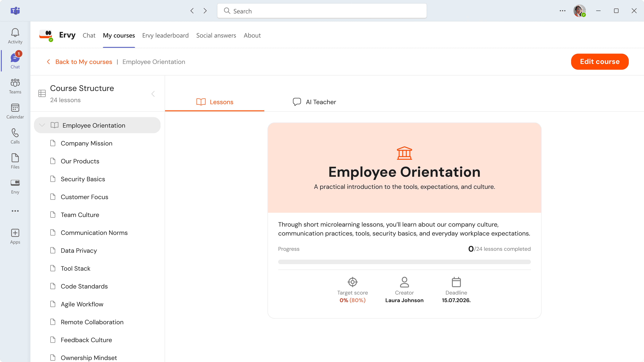
Task: Click the Edit course button
Action: click(600, 62)
